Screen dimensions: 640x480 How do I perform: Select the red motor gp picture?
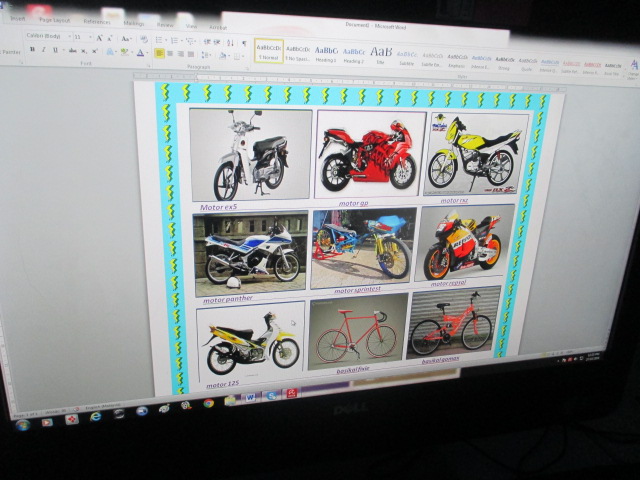(x=369, y=154)
